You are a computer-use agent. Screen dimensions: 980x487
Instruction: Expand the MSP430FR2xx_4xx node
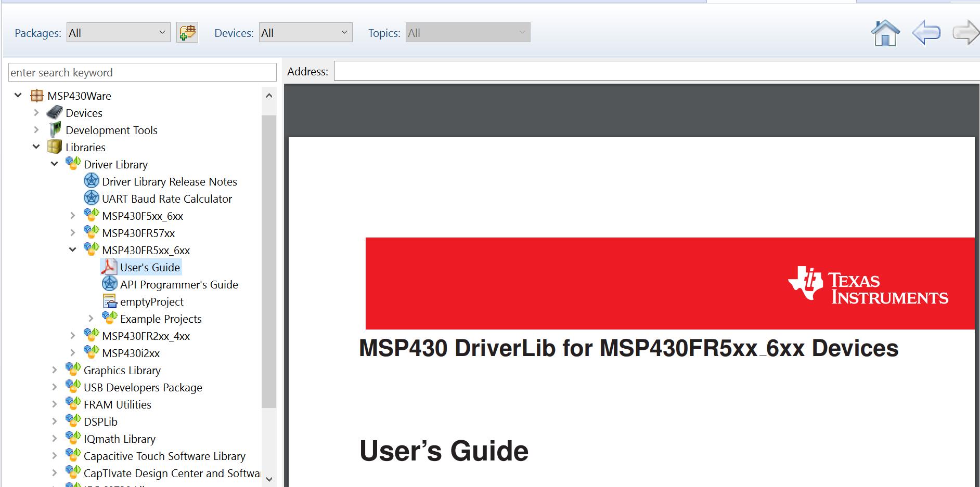[x=73, y=336]
